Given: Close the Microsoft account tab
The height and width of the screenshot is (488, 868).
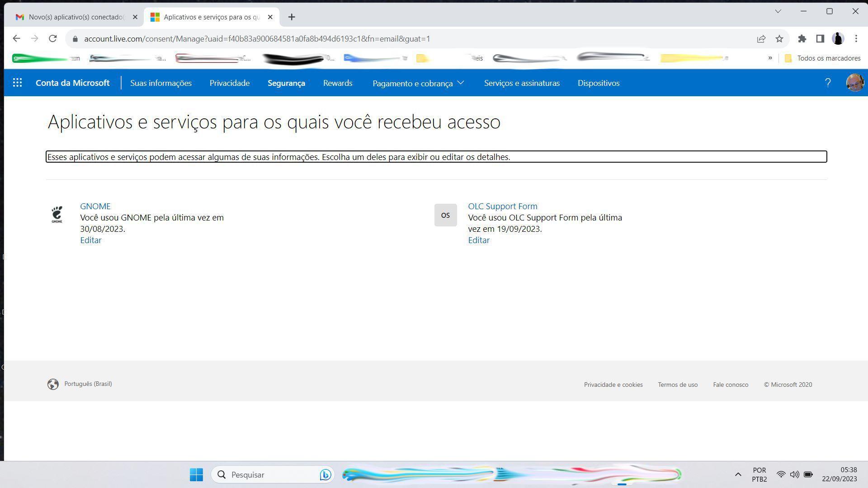Looking at the screenshot, I should coord(270,17).
